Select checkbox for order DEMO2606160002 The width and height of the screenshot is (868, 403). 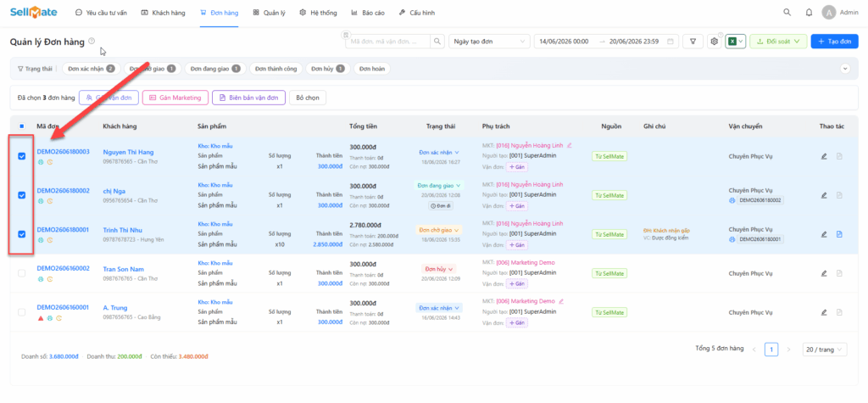click(x=21, y=273)
